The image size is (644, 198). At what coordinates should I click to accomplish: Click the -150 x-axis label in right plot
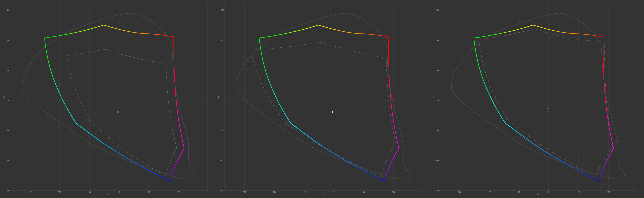point(459,192)
